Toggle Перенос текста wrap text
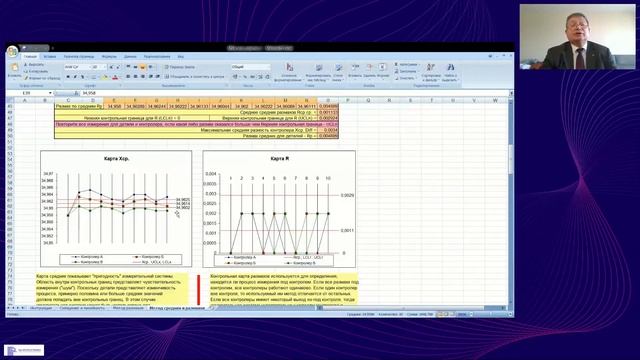640x360 pixels. 180,67
